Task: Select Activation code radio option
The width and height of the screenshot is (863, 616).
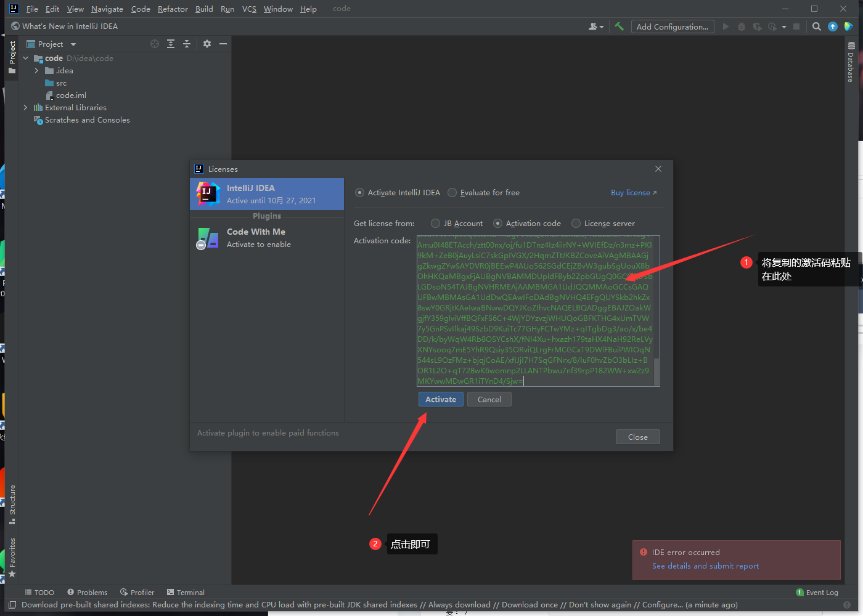Action: coord(498,224)
